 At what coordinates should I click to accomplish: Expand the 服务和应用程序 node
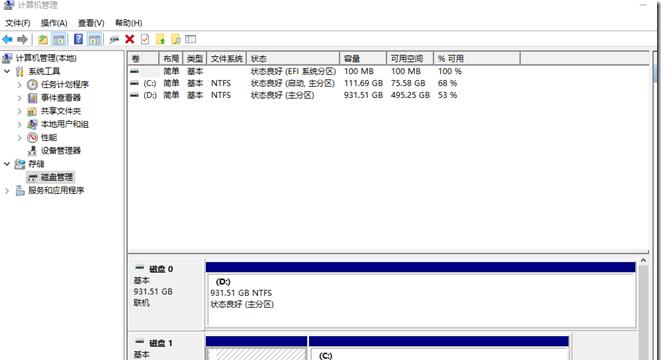7,191
